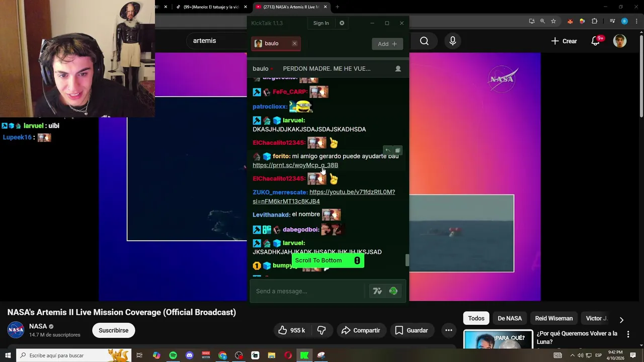Open volume control in system tray
Image resolution: width=644 pixels, height=362 pixels.
click(x=580, y=355)
